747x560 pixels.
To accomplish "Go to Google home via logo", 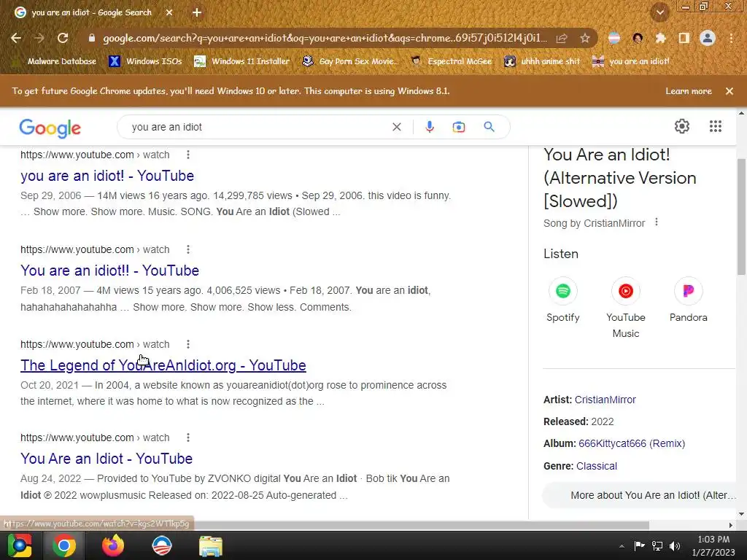I will 50,128.
